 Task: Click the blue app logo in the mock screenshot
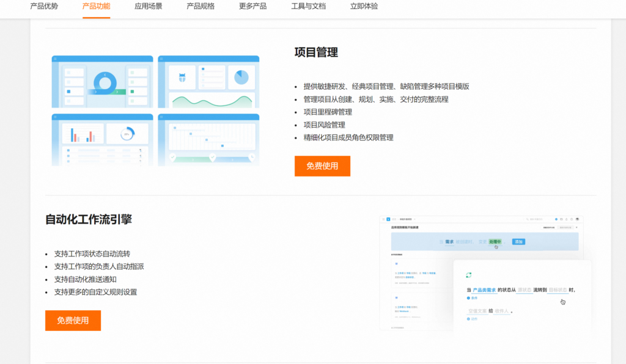(388, 219)
